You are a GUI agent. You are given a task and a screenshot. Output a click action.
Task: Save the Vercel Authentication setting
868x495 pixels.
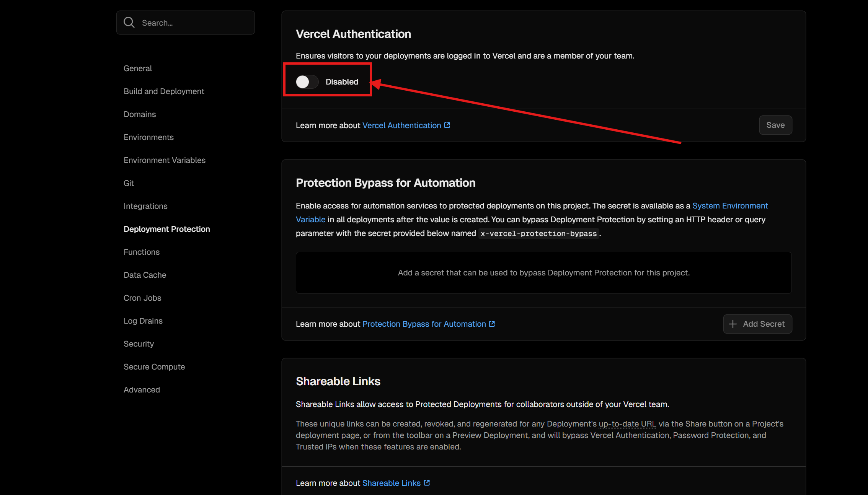775,125
